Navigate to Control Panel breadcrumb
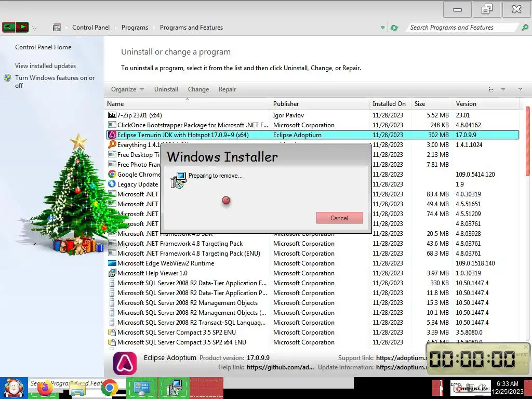The width and height of the screenshot is (532, 399). coord(91,28)
